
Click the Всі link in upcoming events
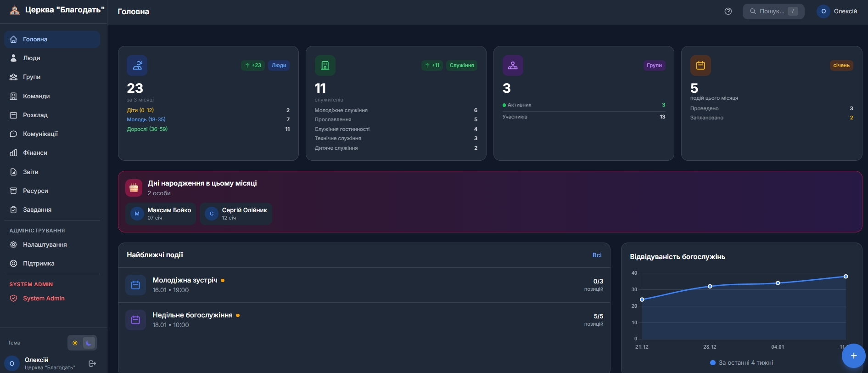pos(597,255)
